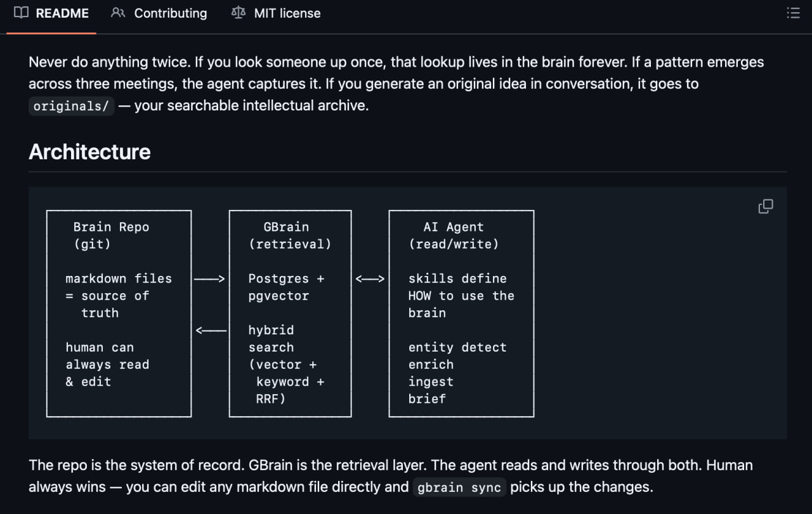812x514 pixels.
Task: Click the "Brain Repo" title in diagram
Action: (x=111, y=227)
